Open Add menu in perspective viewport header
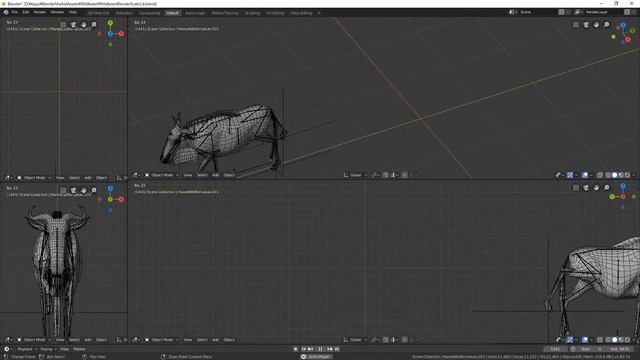This screenshot has width=640, height=360. (216, 175)
